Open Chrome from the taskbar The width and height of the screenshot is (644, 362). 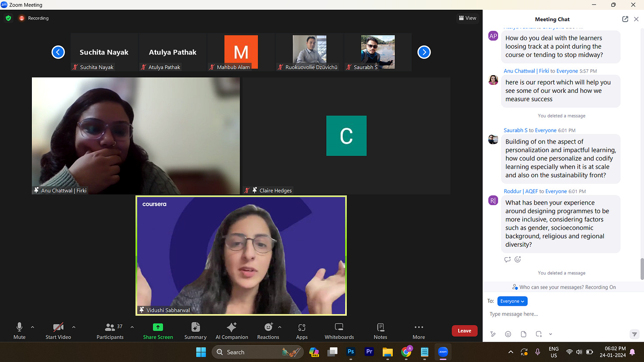pos(406,352)
